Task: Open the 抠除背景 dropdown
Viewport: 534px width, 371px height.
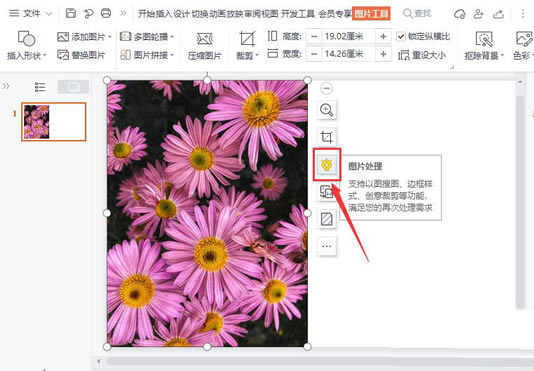Action: [484, 46]
